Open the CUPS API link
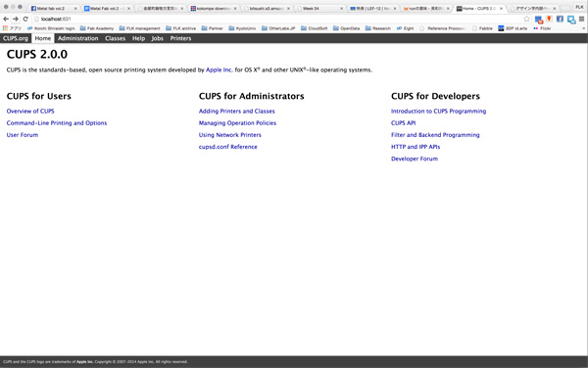Screen dimensions: 588x368 pos(403,122)
